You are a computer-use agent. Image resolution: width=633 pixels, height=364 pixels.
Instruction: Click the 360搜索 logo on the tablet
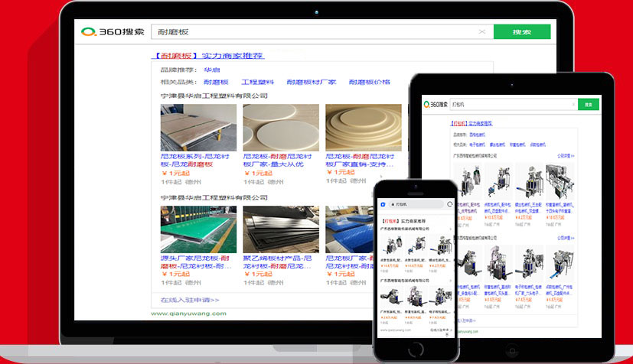[436, 105]
